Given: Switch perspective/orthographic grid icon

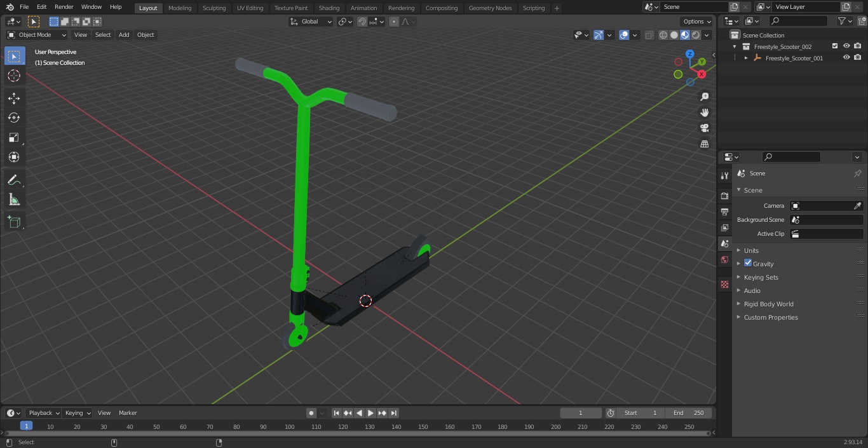Looking at the screenshot, I should (x=704, y=144).
